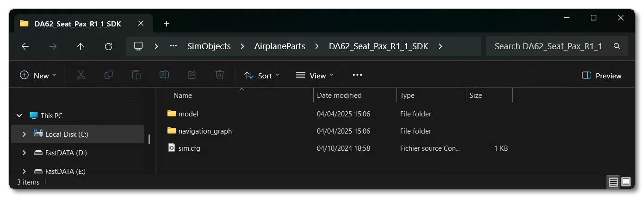Select FastDATA (D:) in navigation pane

(x=66, y=153)
